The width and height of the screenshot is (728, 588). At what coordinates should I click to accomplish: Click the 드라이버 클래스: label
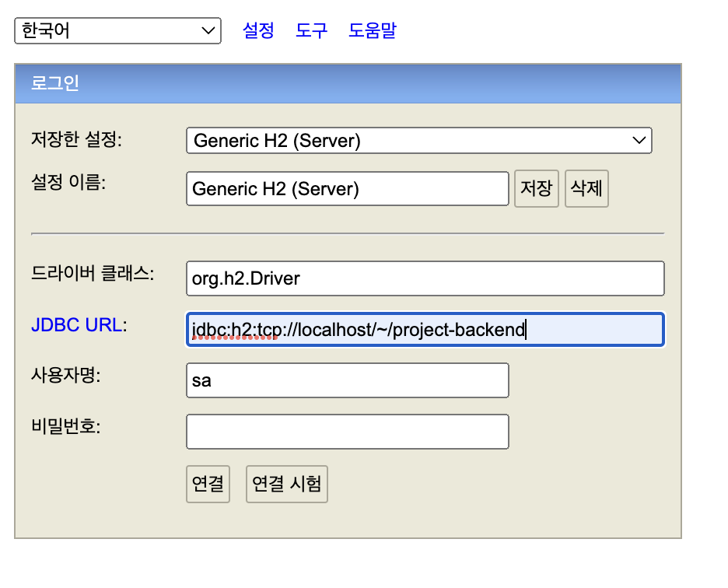pyautogui.click(x=93, y=273)
